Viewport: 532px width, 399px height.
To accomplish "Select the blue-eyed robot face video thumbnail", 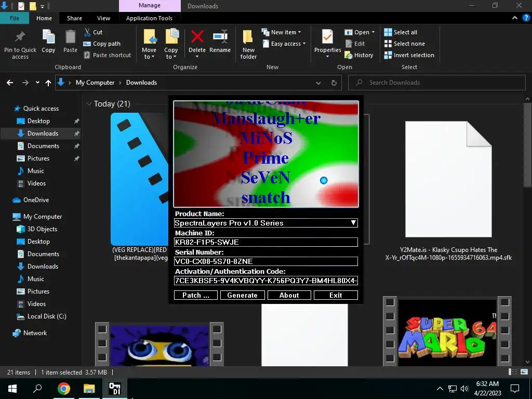I will click(x=159, y=344).
